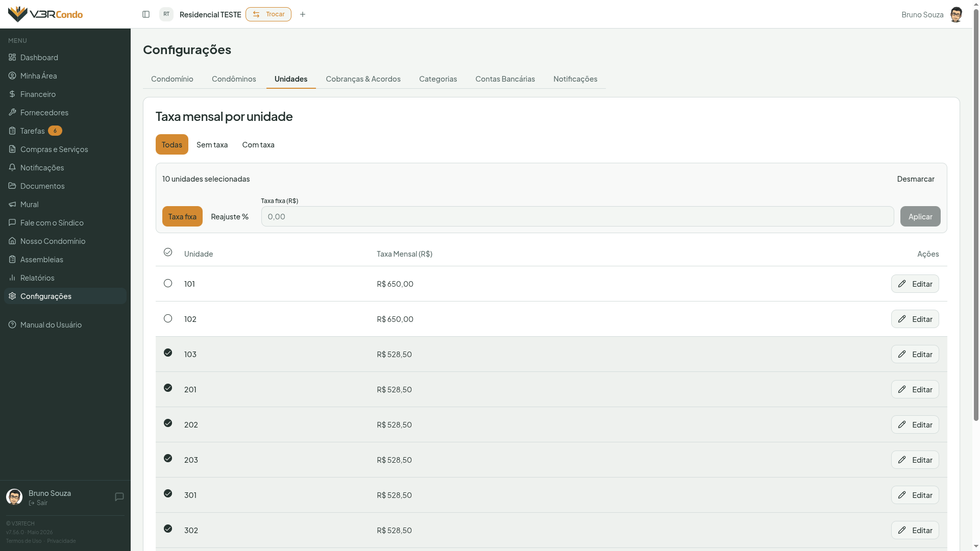The image size is (980, 551).
Task: Edit the fee for unit 103
Action: click(915, 354)
